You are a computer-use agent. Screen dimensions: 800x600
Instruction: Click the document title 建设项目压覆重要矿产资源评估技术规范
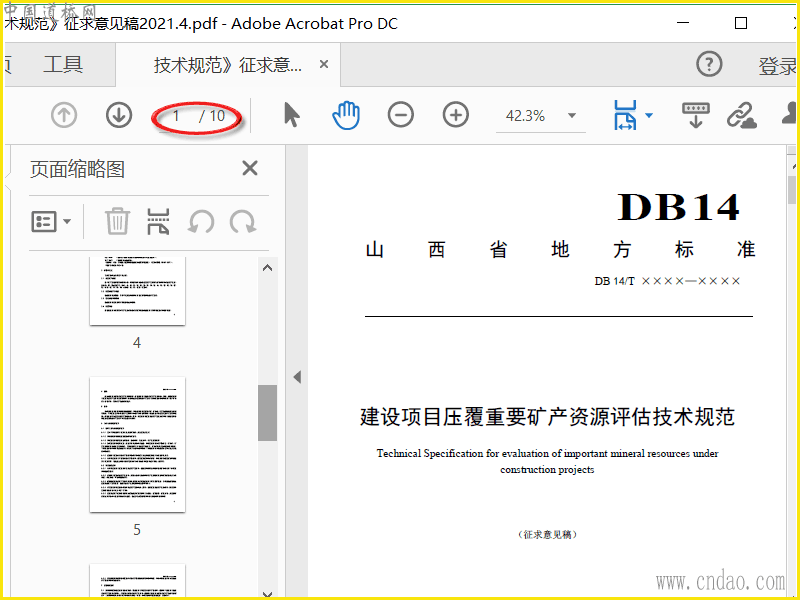coord(547,417)
